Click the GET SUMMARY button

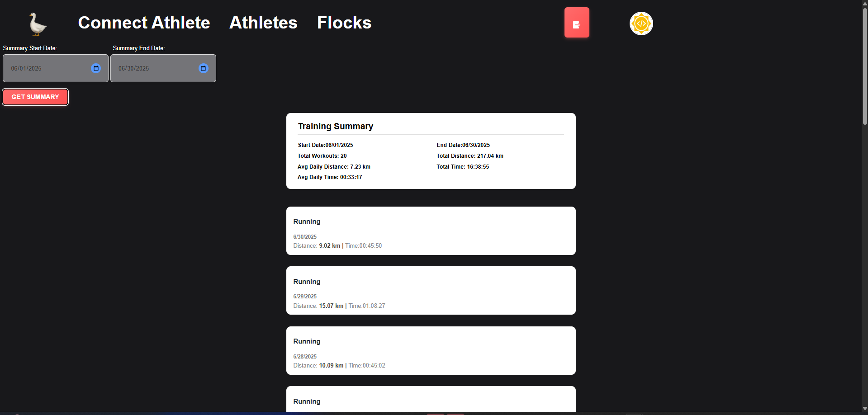tap(35, 97)
